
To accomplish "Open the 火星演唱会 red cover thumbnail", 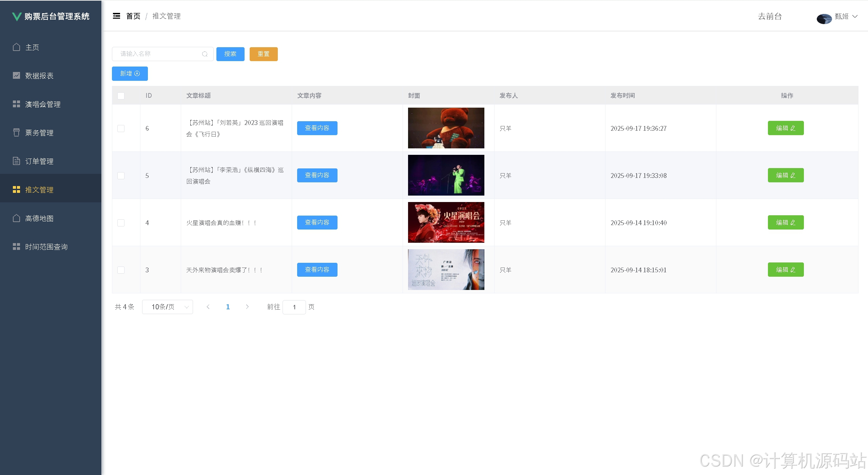I will point(446,222).
